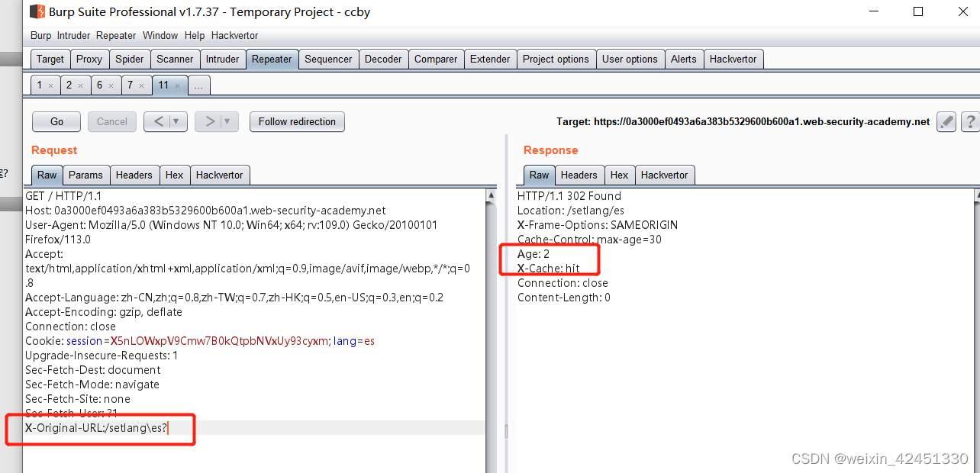This screenshot has width=980, height=473.
Task: Switch to the Spider tab
Action: (x=129, y=60)
